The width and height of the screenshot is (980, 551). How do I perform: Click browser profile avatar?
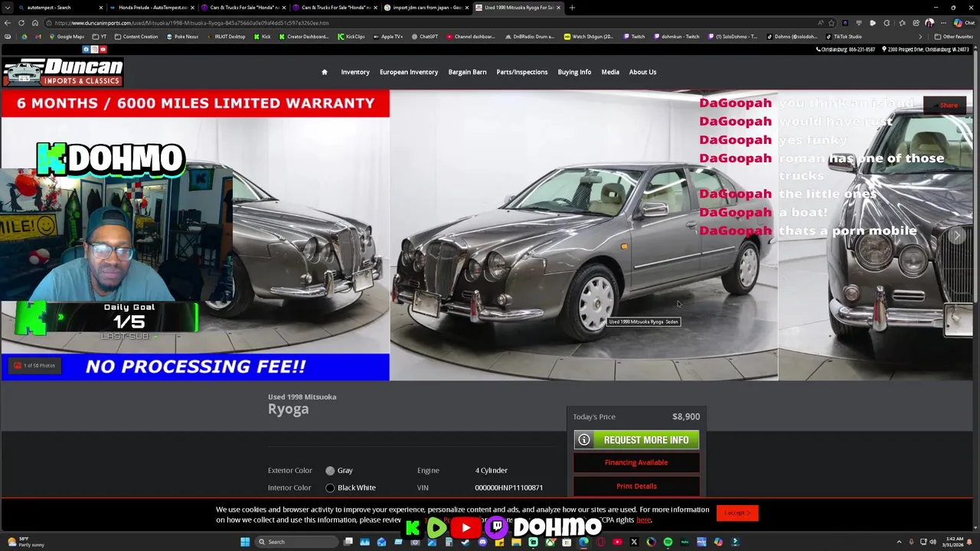click(929, 23)
